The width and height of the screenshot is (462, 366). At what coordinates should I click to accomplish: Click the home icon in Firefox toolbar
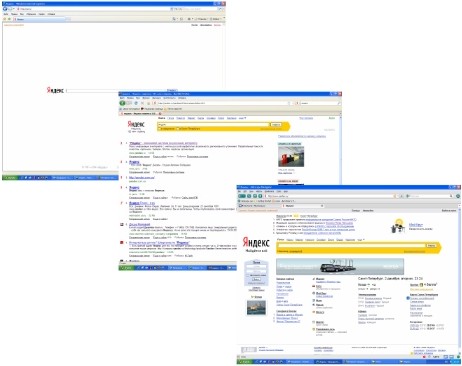click(x=149, y=103)
